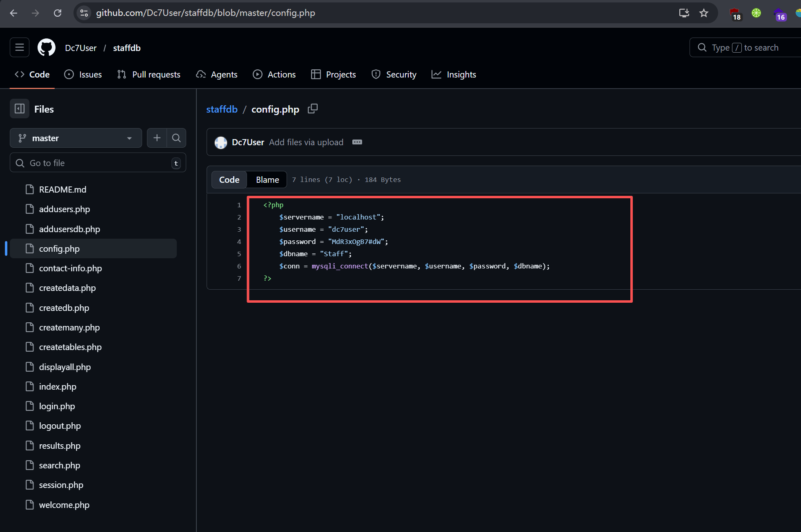Click the add file plus button
Screen dimensions: 801x532
coord(157,138)
